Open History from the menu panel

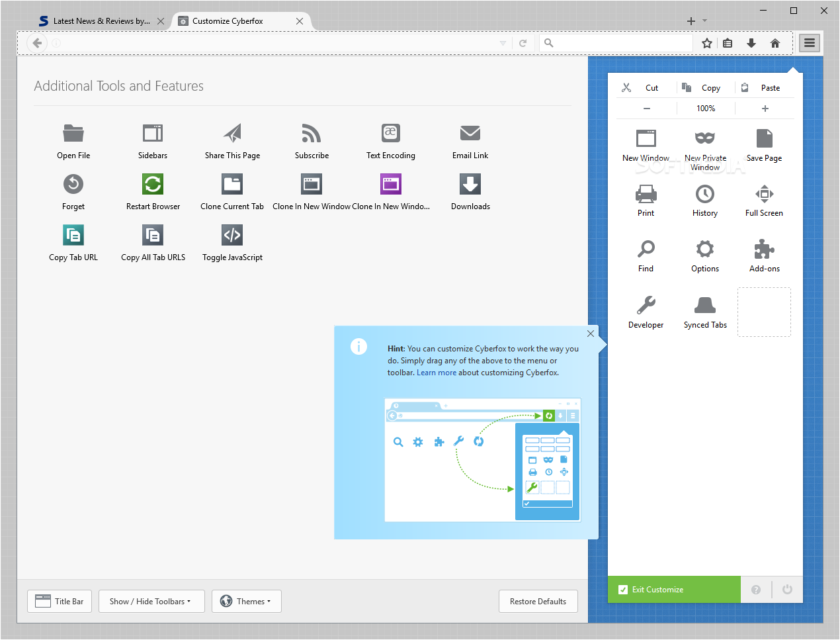pyautogui.click(x=705, y=201)
